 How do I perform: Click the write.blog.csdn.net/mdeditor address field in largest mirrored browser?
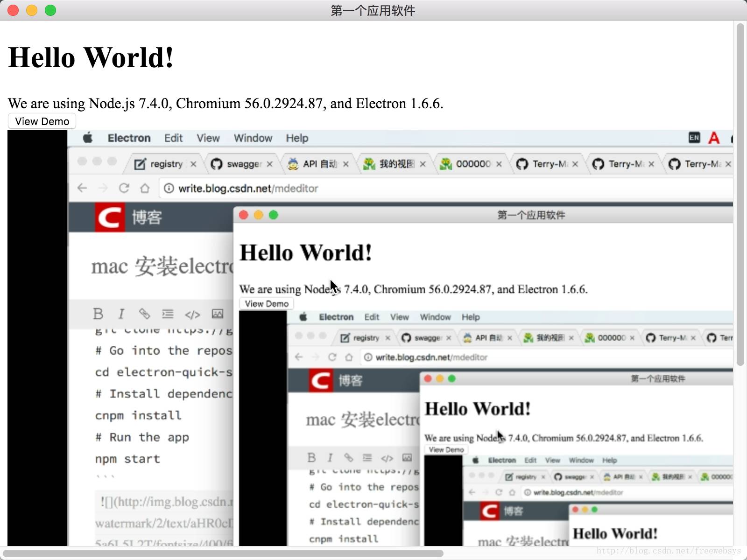point(446,188)
